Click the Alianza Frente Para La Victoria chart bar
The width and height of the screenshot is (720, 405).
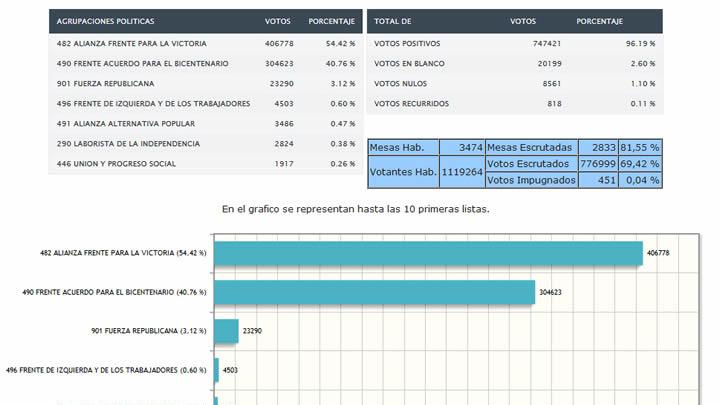(x=428, y=254)
